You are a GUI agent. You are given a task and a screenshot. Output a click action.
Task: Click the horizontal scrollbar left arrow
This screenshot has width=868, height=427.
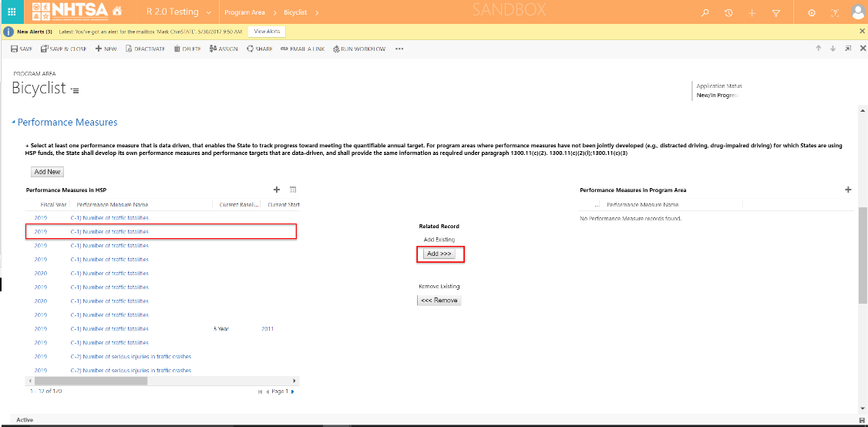pyautogui.click(x=29, y=381)
